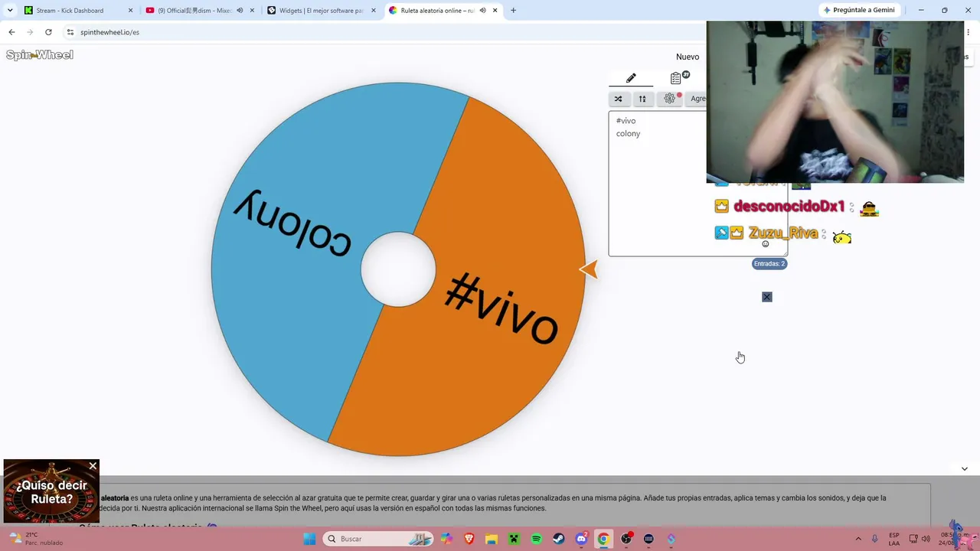This screenshot has height=551, width=980.
Task: Launch Minecraft from the taskbar
Action: (x=514, y=539)
